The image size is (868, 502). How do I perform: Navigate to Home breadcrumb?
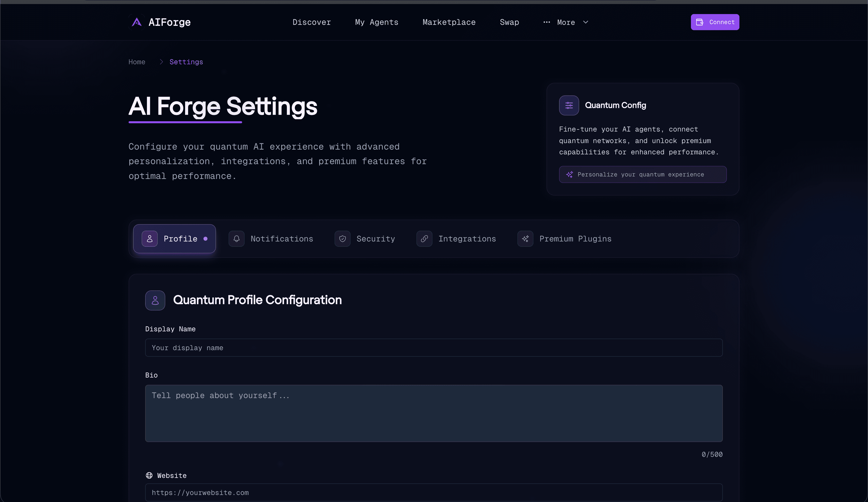tap(137, 62)
